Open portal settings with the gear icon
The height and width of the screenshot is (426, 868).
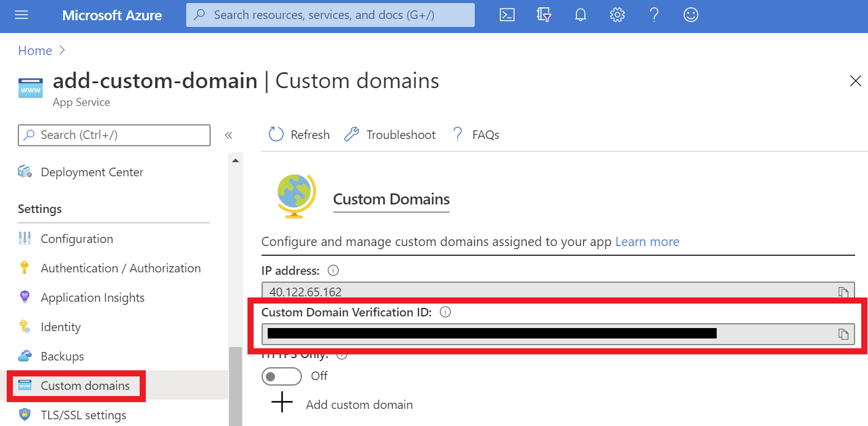617,15
